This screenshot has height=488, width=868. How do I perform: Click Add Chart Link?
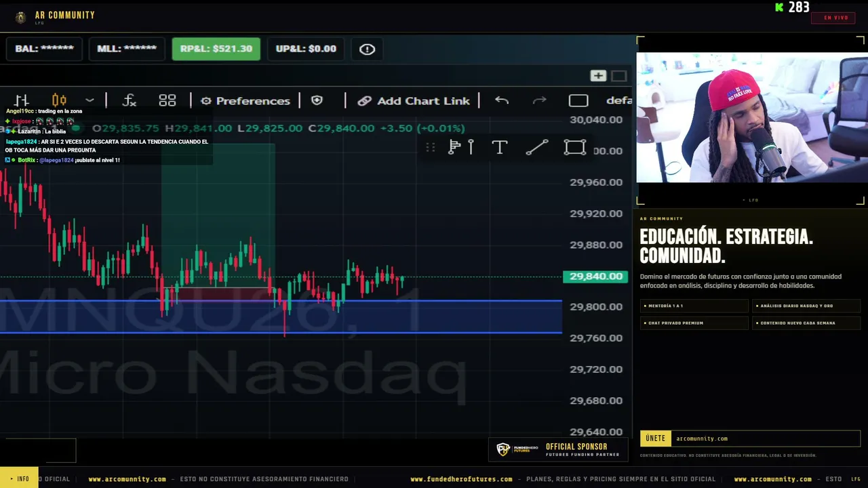(414, 101)
